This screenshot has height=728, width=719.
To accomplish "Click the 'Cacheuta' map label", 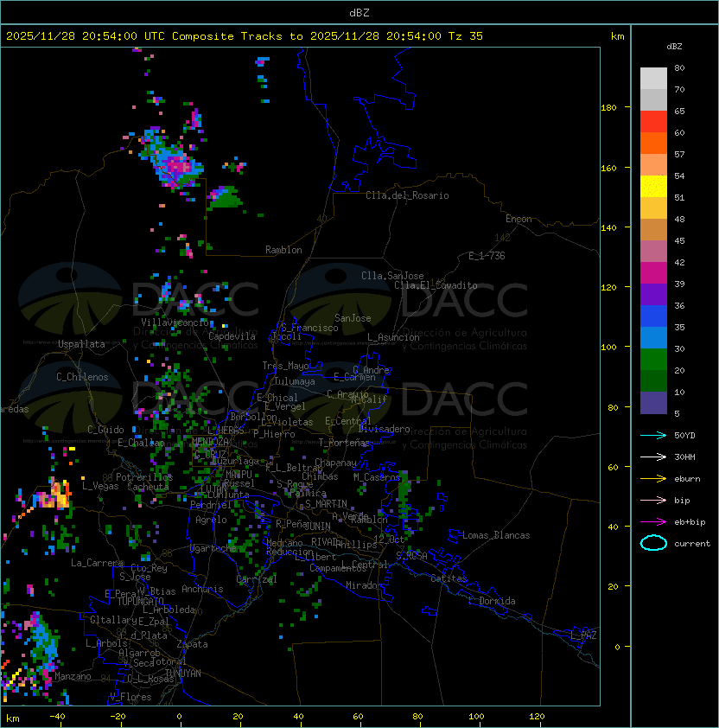I will 148,487.
